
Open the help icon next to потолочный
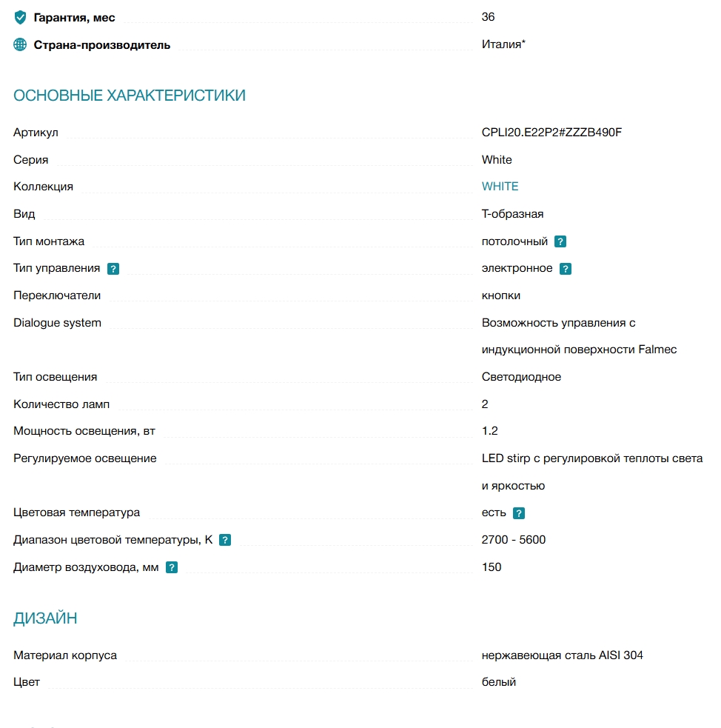(560, 241)
